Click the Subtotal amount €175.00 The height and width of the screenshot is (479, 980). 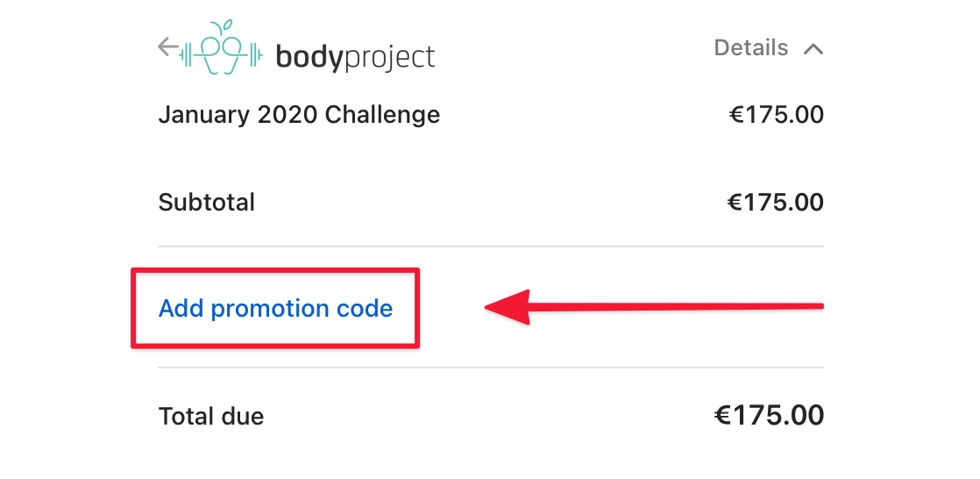coord(776,203)
